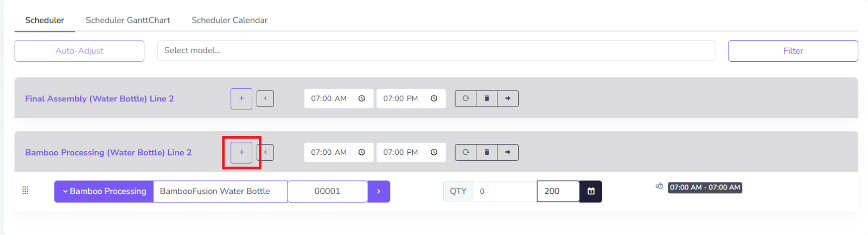Open calendar icon next to quantity 200
868x235 pixels.
(x=591, y=191)
